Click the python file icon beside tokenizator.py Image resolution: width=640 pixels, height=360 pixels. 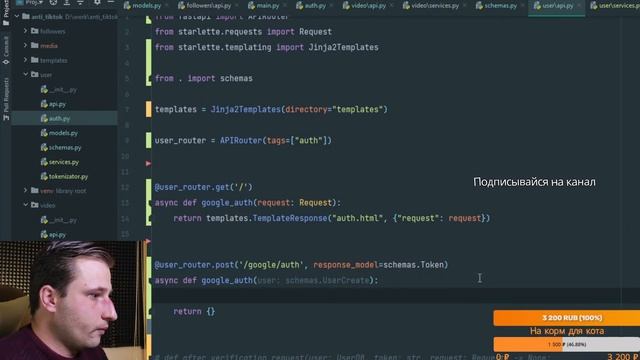tap(44, 176)
